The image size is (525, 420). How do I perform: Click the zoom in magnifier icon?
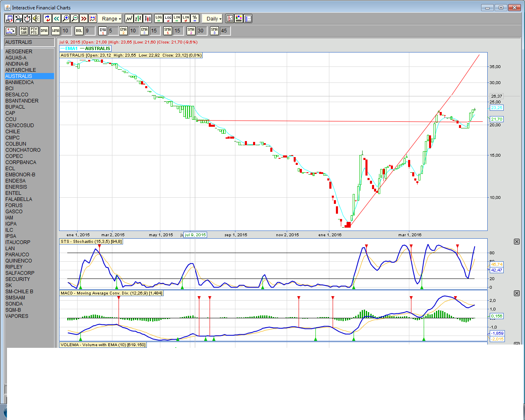pyautogui.click(x=66, y=18)
